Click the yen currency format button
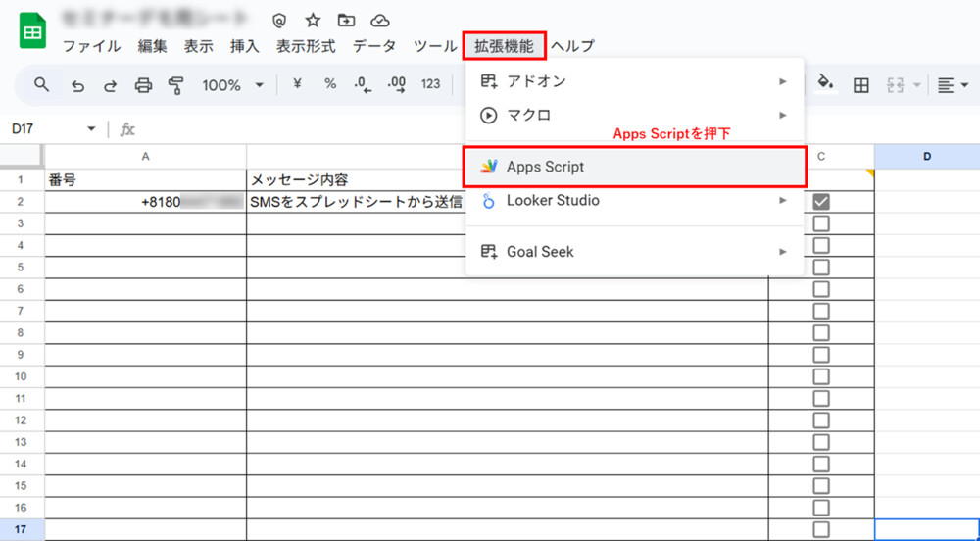The width and height of the screenshot is (980, 541). coord(297,85)
